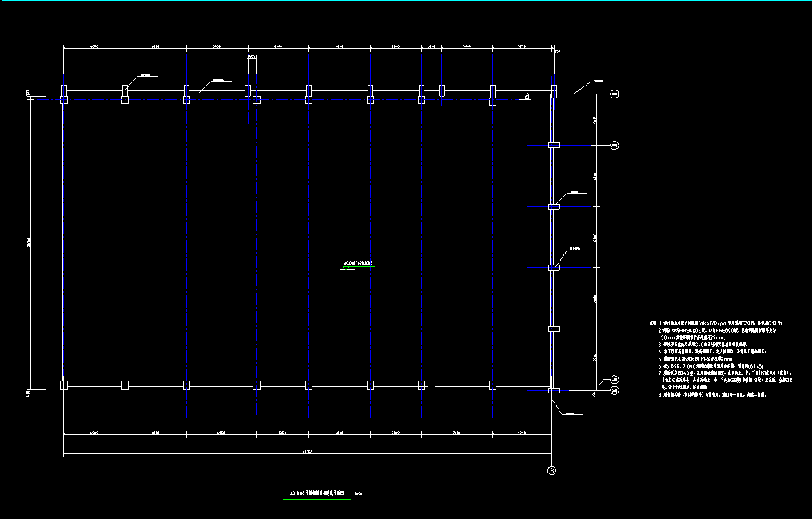The image size is (812, 519).
Task: Click the leader label below bottom-right column
Action: click(x=573, y=413)
